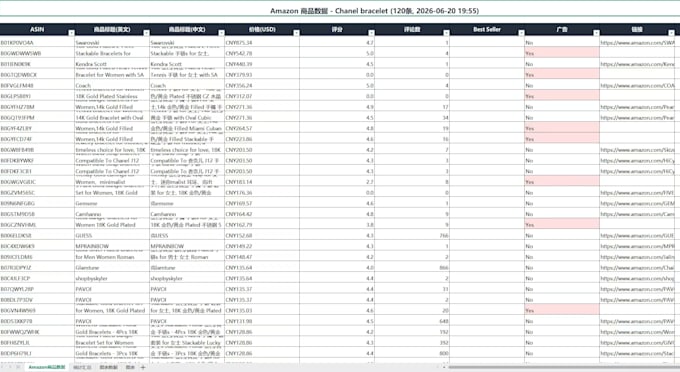Select the Chinese title cell reading Kendra Scott
The image size is (680, 372).
coord(187,64)
